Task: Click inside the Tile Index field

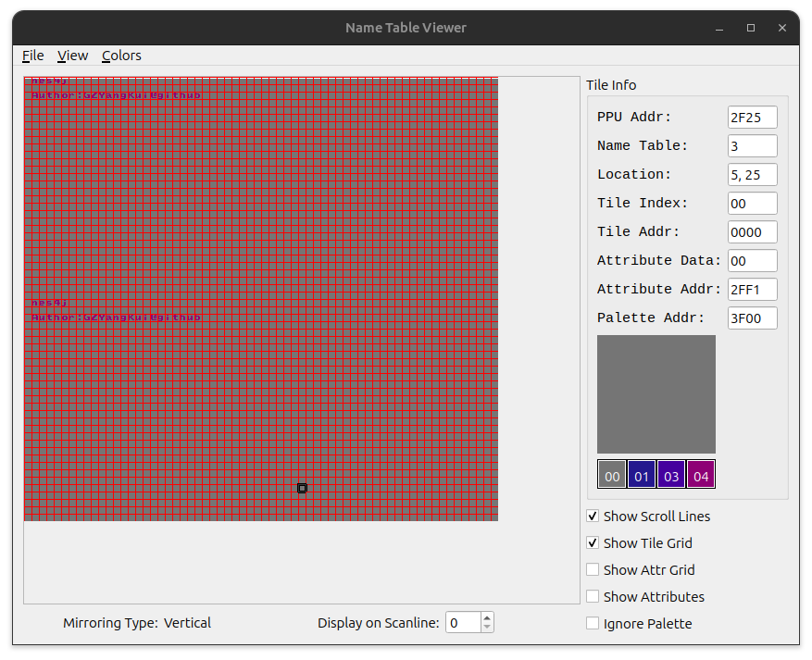Action: click(752, 203)
